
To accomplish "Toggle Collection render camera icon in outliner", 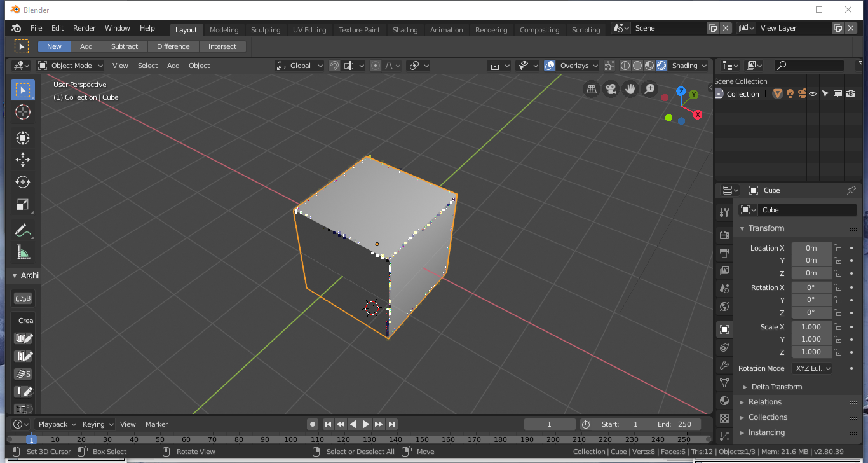I will coord(850,93).
